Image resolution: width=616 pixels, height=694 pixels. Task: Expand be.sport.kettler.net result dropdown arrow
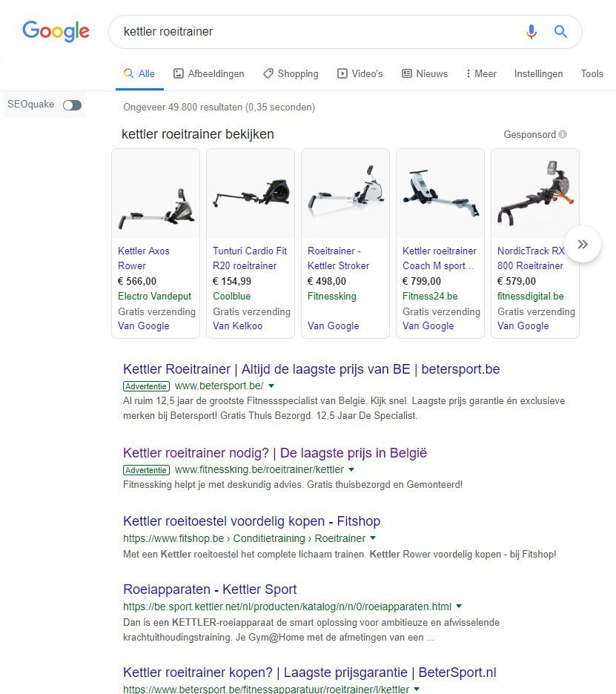point(459,607)
